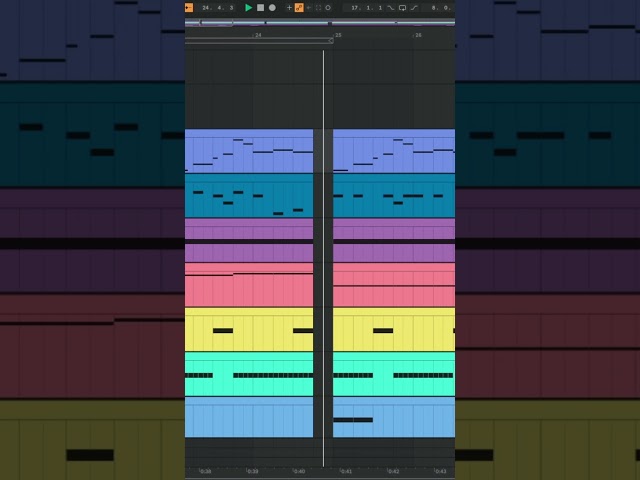Select the periwinkle melody clip after the playhead
Viewport: 640px width, 480px height.
coord(394,151)
